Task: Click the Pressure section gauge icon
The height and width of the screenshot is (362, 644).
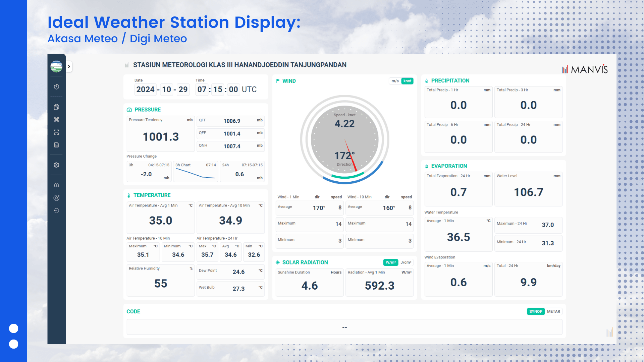Action: 129,110
